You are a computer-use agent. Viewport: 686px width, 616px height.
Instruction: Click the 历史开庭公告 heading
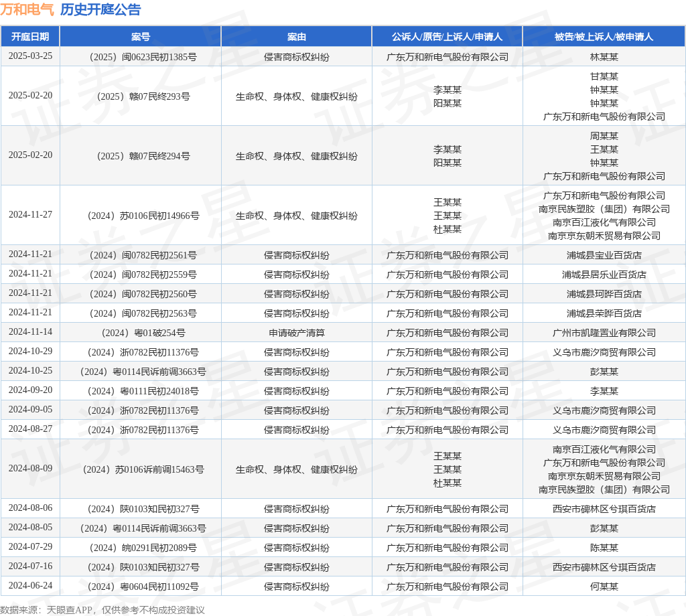pos(100,9)
